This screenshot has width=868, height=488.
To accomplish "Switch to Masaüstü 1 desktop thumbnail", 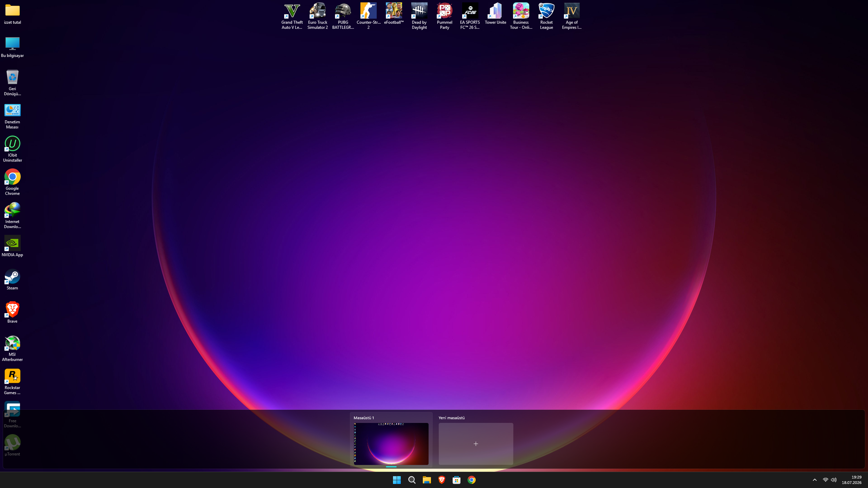I will click(391, 440).
